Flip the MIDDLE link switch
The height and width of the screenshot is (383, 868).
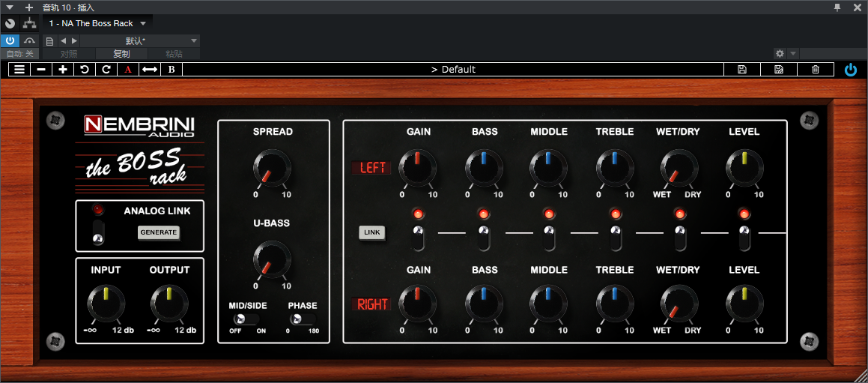tap(549, 238)
